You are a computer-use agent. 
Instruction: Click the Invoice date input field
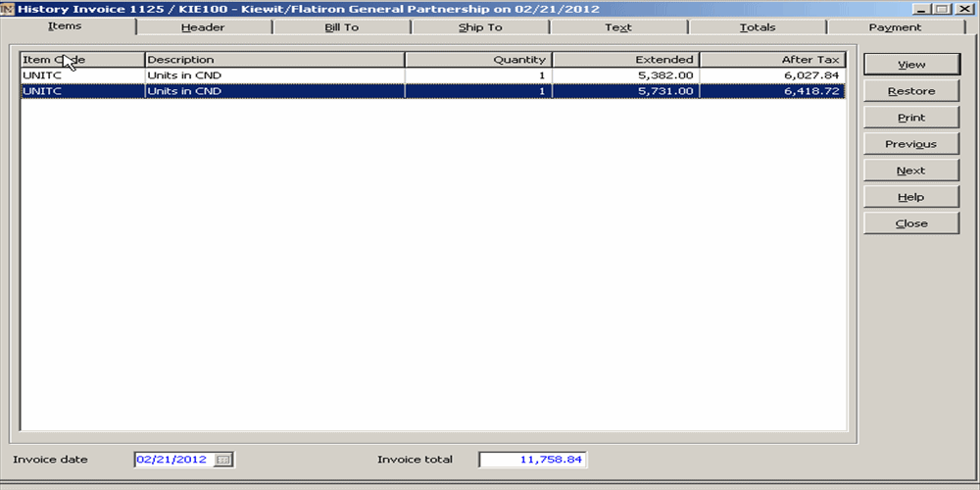(173, 460)
